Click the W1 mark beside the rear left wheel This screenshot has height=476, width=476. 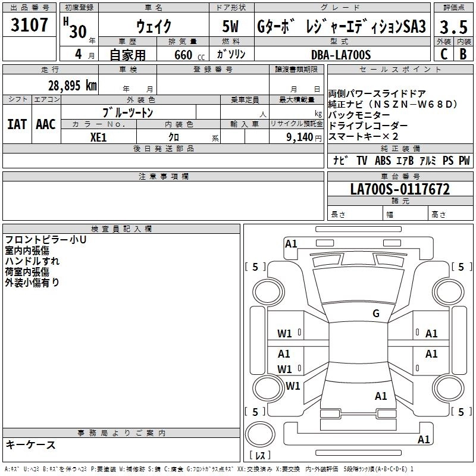[x=293, y=386]
